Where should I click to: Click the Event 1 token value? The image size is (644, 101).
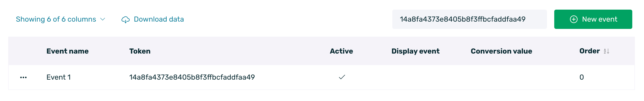tap(192, 77)
